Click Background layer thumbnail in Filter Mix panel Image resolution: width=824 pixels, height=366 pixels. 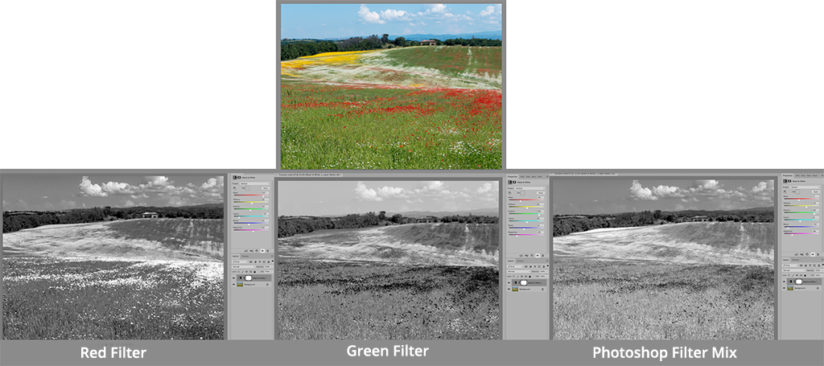[789, 288]
